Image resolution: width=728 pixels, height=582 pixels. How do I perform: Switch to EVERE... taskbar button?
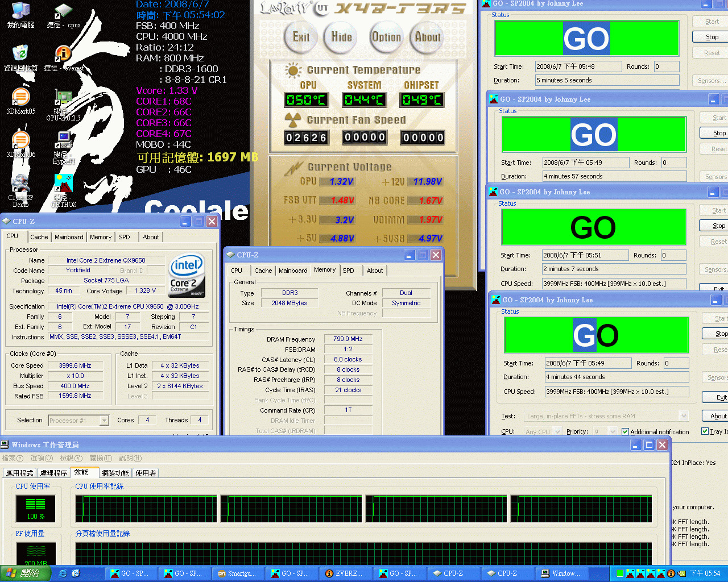[x=345, y=573]
